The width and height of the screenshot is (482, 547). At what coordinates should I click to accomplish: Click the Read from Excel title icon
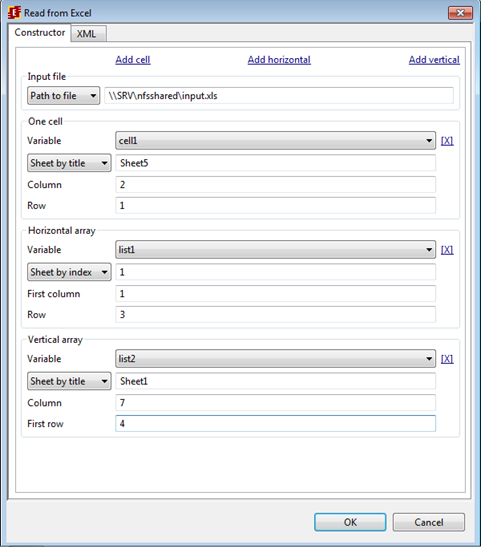[x=14, y=13]
